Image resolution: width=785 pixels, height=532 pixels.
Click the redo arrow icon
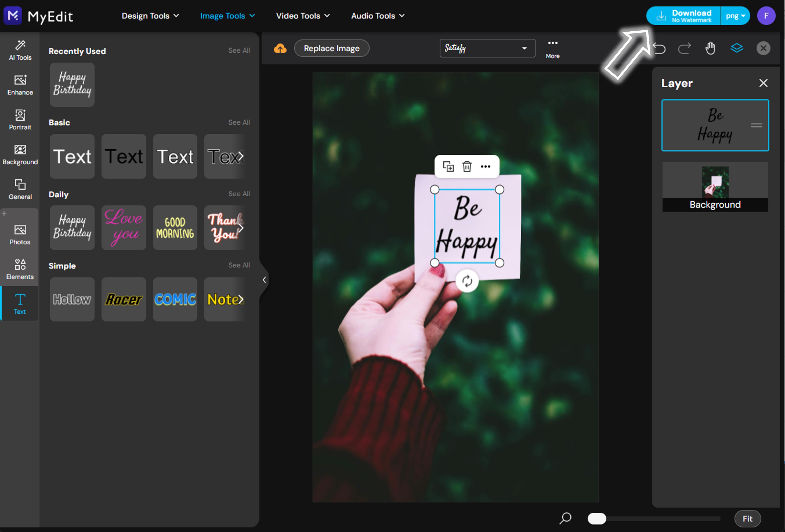coord(685,49)
